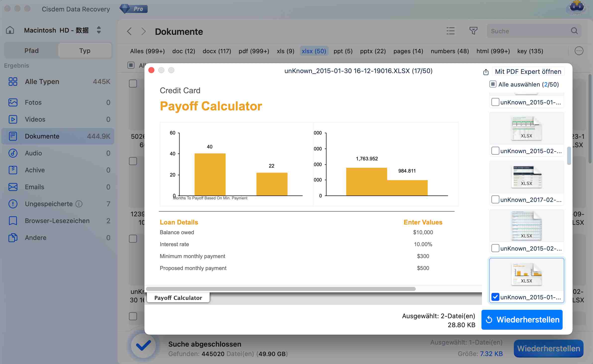Open the Mit PDF Expert öffnen dropdown
Screen dimensions: 593x364
(x=528, y=72)
